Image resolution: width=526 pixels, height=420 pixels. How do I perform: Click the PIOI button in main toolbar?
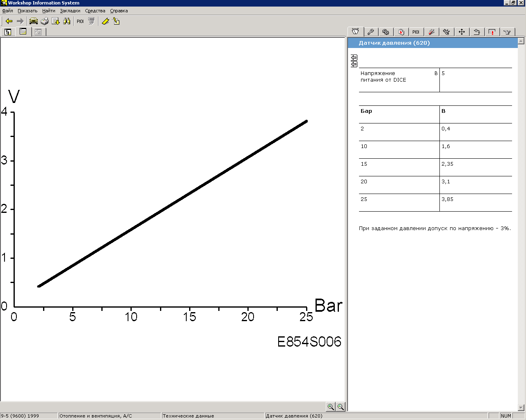80,21
